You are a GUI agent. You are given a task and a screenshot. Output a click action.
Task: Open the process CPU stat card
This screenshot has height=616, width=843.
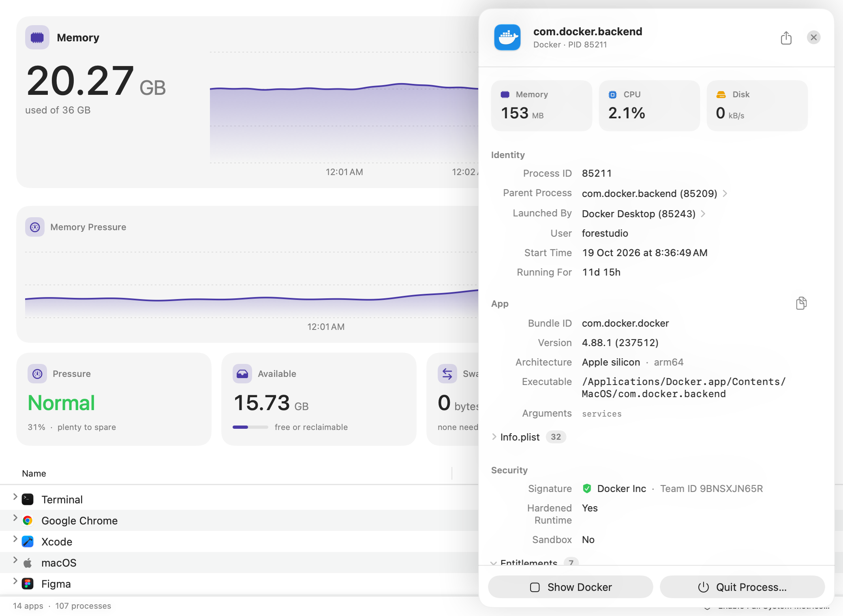(649, 105)
